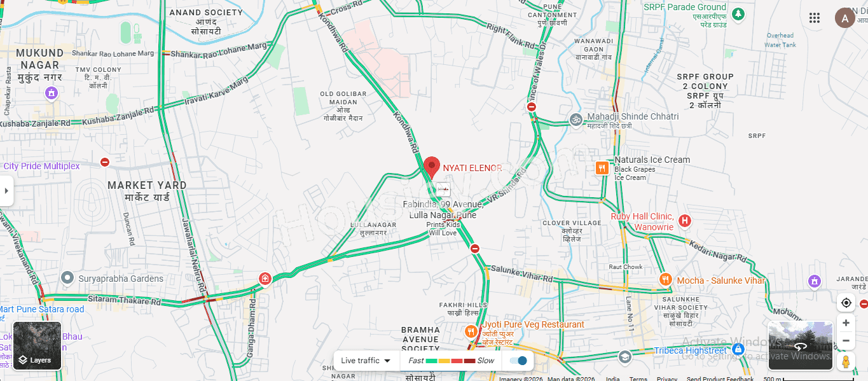Zoom in with the plus button
Screen dimensions: 868x381
tap(846, 323)
